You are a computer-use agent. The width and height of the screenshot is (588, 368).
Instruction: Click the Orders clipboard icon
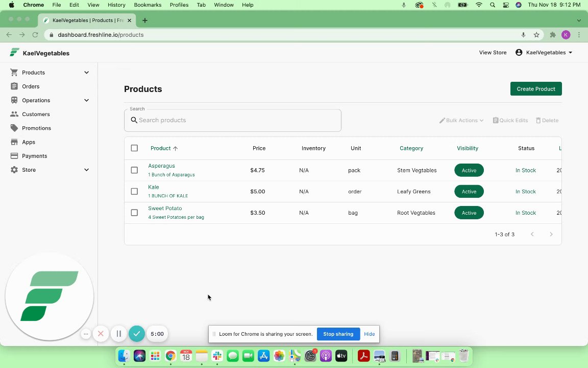(x=14, y=86)
